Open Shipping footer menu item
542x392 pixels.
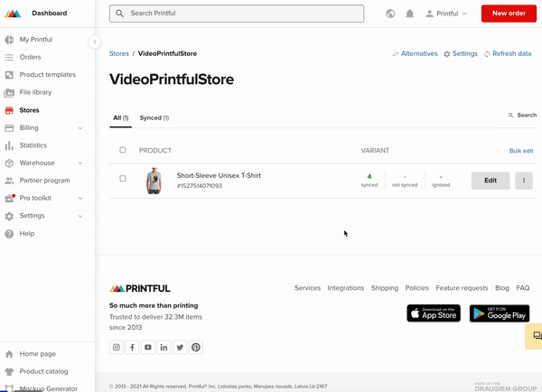385,288
